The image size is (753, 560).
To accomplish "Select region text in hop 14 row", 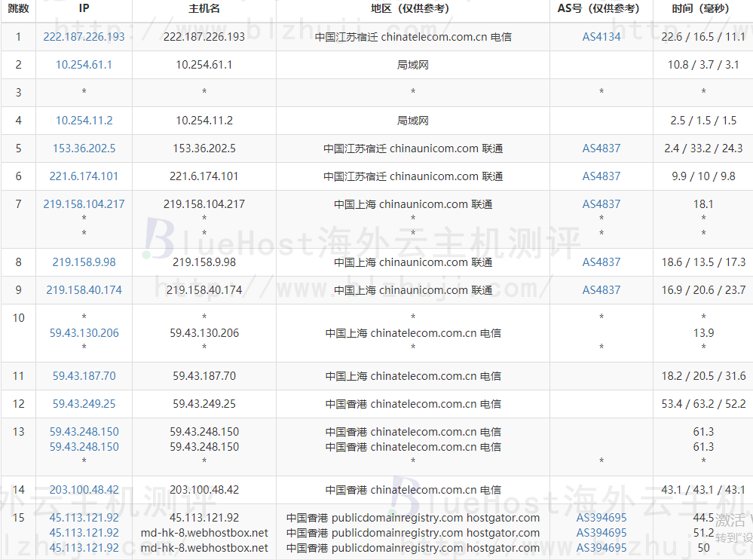I will [413, 489].
